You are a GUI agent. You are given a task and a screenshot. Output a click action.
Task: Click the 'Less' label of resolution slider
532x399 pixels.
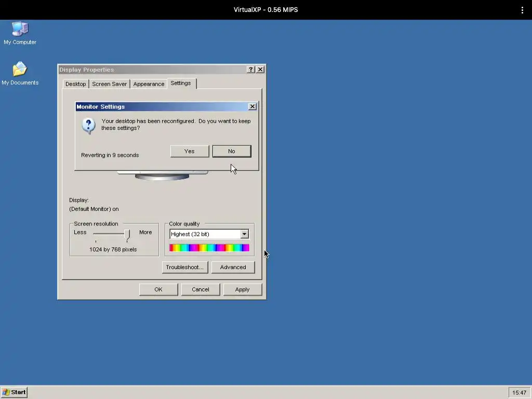[80, 232]
